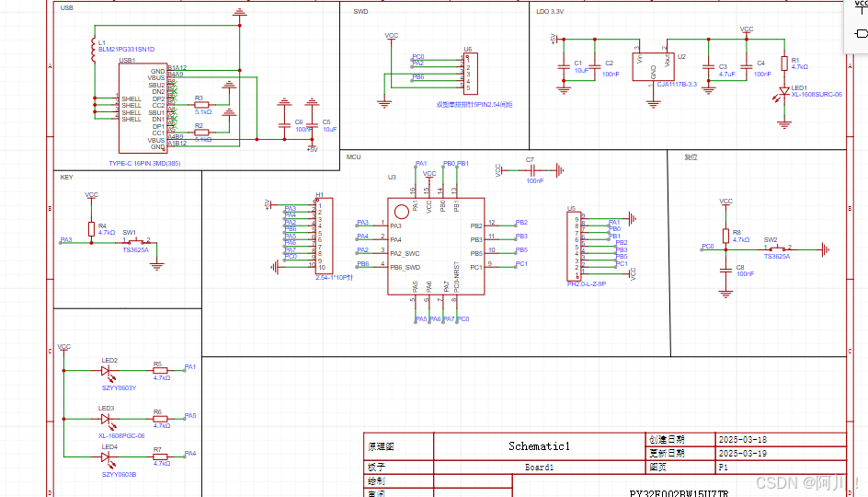Select resistor R5 beside LED2
Image resolution: width=868 pixels, height=497 pixels.
coord(160,370)
